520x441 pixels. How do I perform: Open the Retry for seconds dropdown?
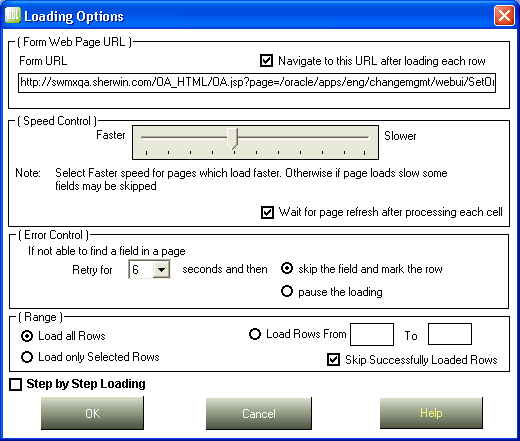click(161, 269)
